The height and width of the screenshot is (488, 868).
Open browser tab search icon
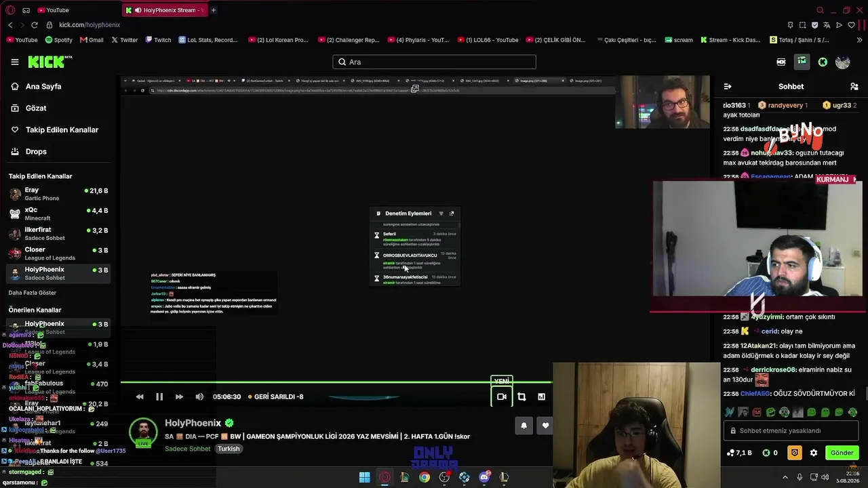click(x=820, y=10)
